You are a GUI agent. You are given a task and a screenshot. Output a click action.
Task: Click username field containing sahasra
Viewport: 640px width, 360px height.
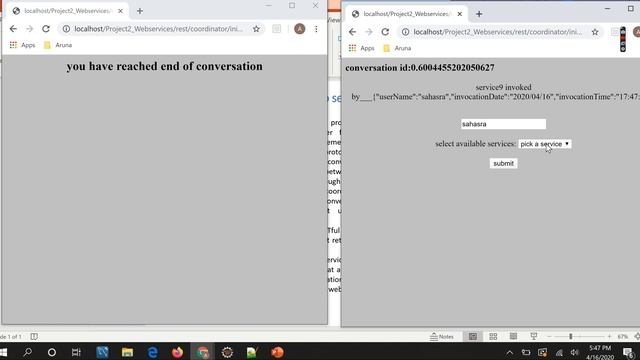(x=503, y=124)
